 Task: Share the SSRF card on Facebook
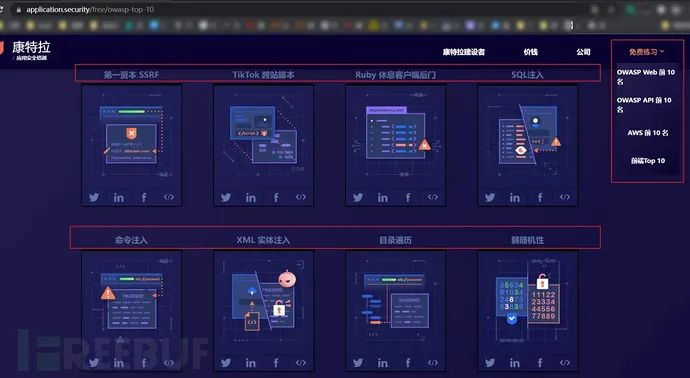click(x=144, y=198)
